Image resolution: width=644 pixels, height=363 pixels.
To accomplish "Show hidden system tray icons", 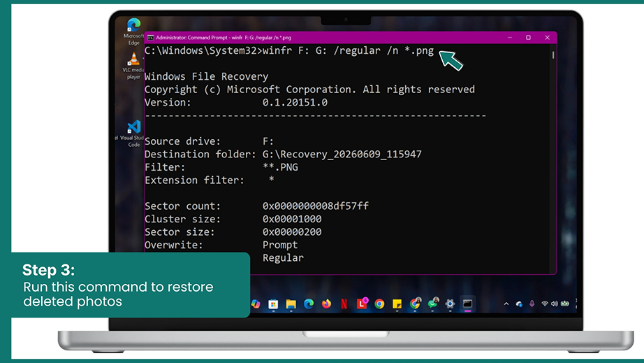I will tap(506, 304).
